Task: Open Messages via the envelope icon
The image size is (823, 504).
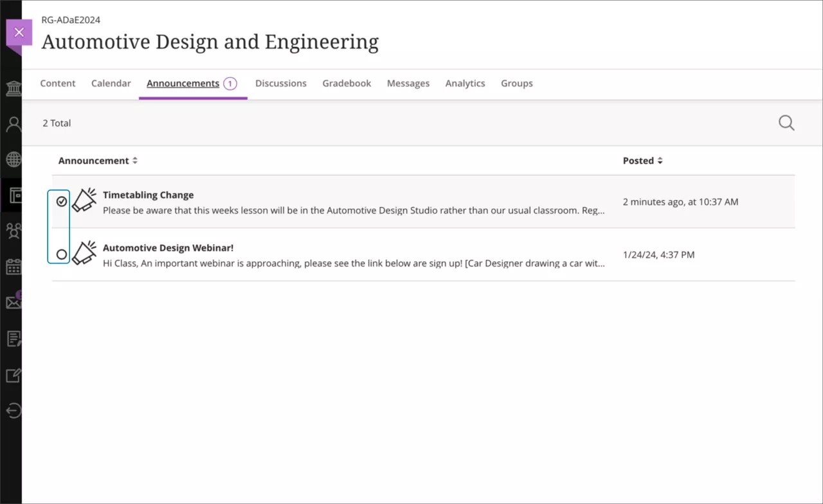Action: click(14, 301)
